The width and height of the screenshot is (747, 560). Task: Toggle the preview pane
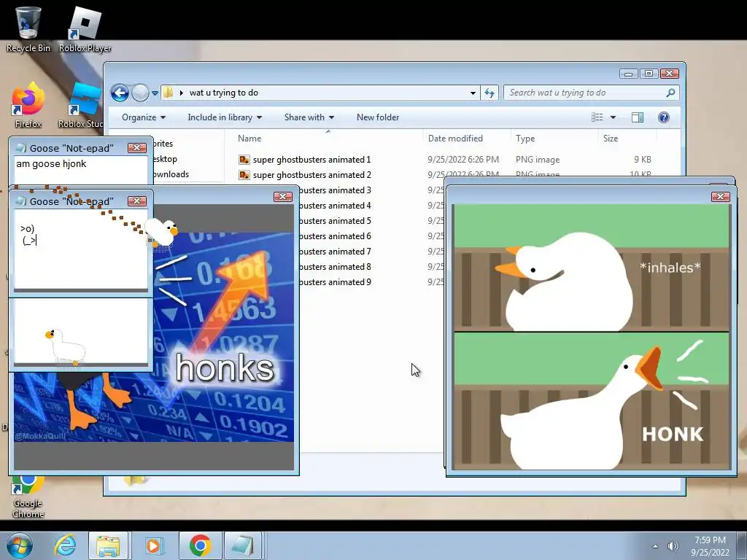637,117
